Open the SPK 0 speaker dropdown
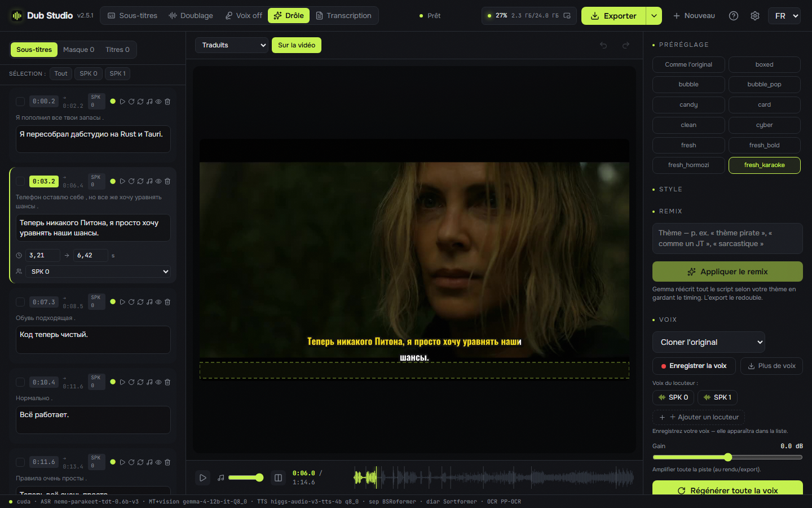The width and height of the screenshot is (812, 508). [99, 271]
